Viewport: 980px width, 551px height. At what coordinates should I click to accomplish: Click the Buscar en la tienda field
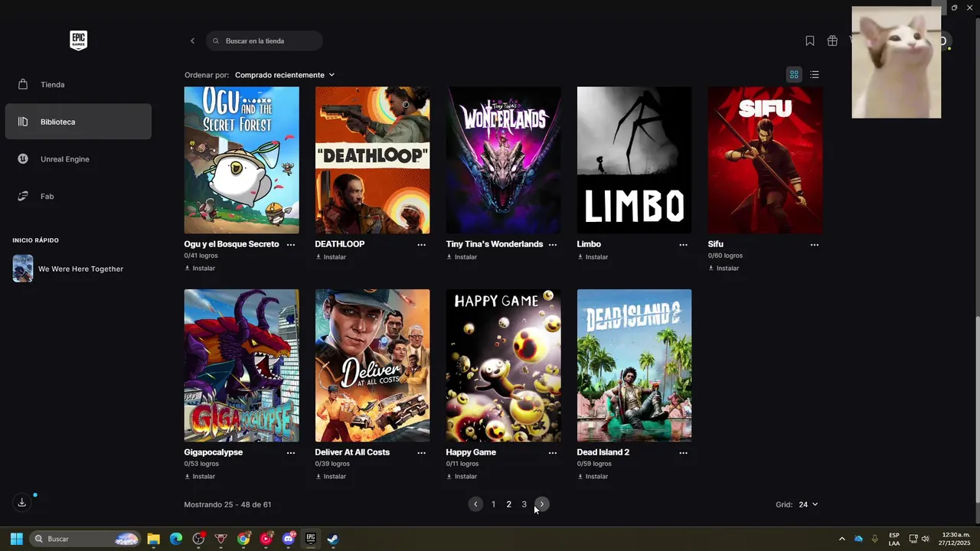pos(264,41)
